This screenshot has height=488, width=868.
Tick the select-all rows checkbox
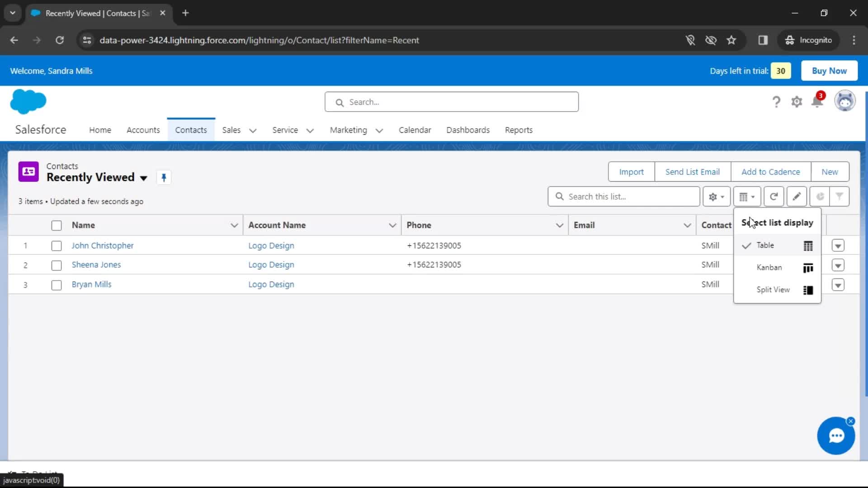[x=57, y=225]
